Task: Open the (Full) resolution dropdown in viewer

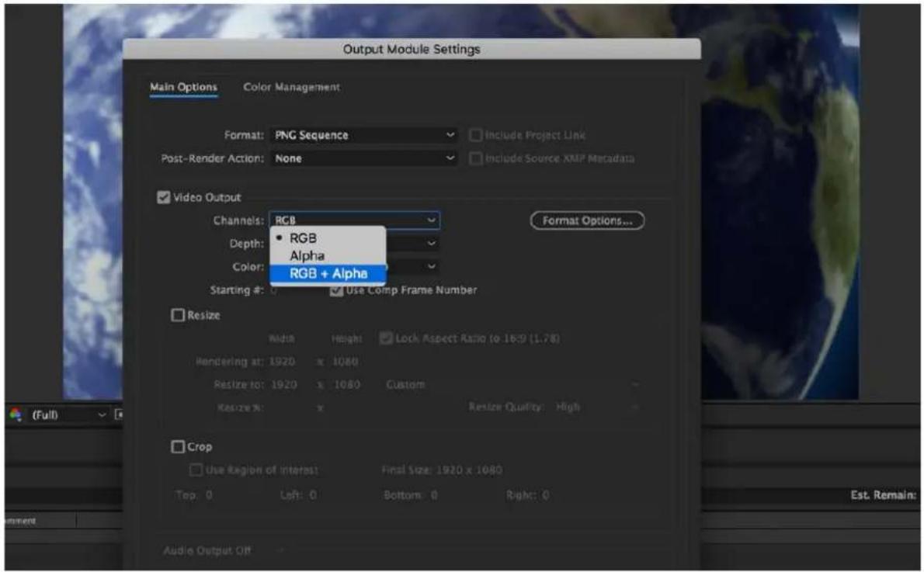Action: pos(68,415)
